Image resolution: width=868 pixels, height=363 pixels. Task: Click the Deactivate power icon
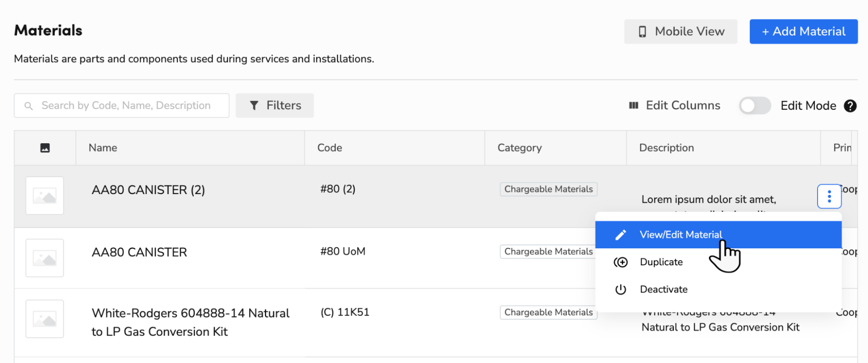tap(620, 290)
